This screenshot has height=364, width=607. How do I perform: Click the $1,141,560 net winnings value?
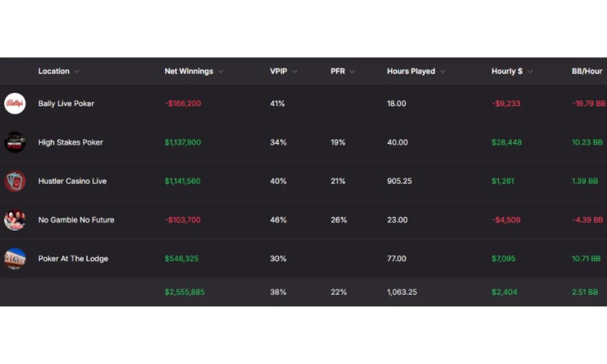pos(183,181)
